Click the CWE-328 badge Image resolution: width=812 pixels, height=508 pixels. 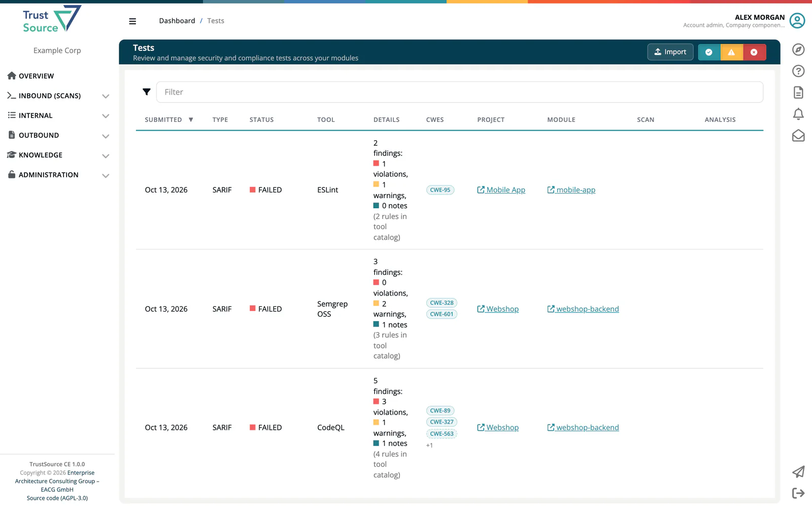pos(442,303)
